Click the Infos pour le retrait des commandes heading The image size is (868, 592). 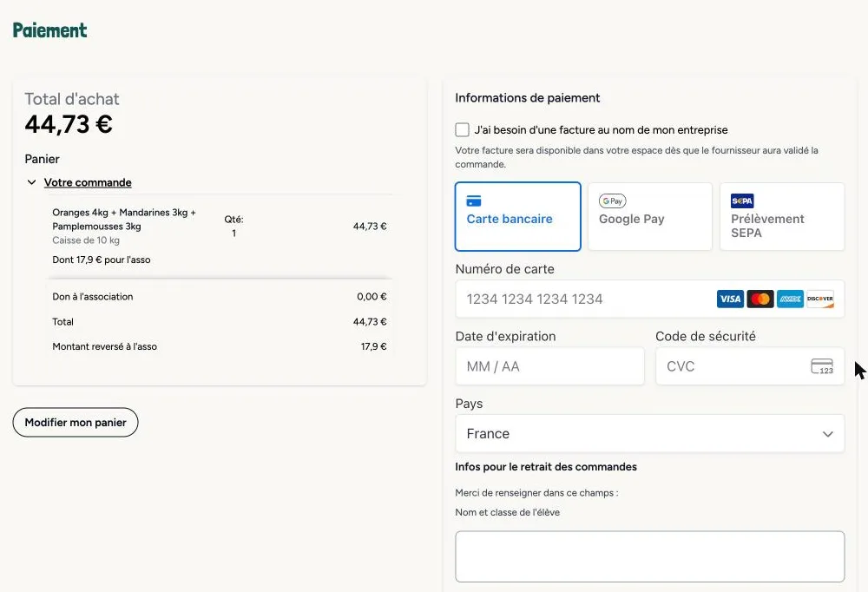coord(546,467)
